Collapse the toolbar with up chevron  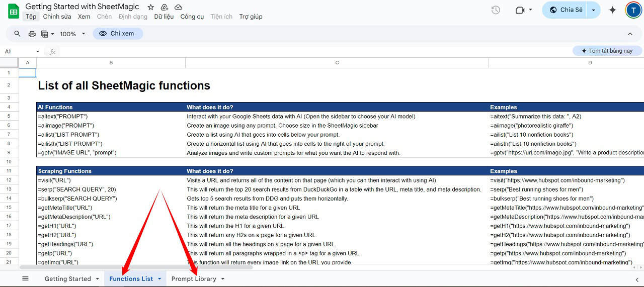click(630, 34)
